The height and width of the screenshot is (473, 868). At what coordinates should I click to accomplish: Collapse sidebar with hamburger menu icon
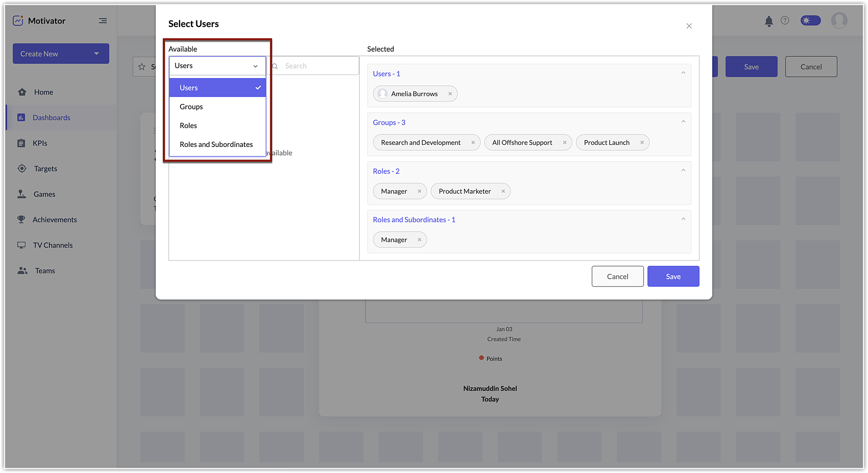tap(103, 20)
